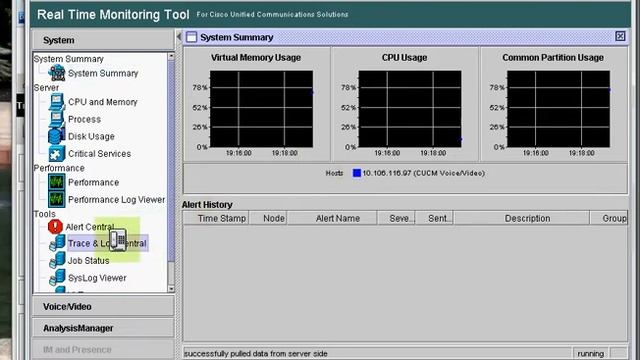Expand the System drawer tab
Viewport: 640px width, 360px height.
pyautogui.click(x=103, y=40)
